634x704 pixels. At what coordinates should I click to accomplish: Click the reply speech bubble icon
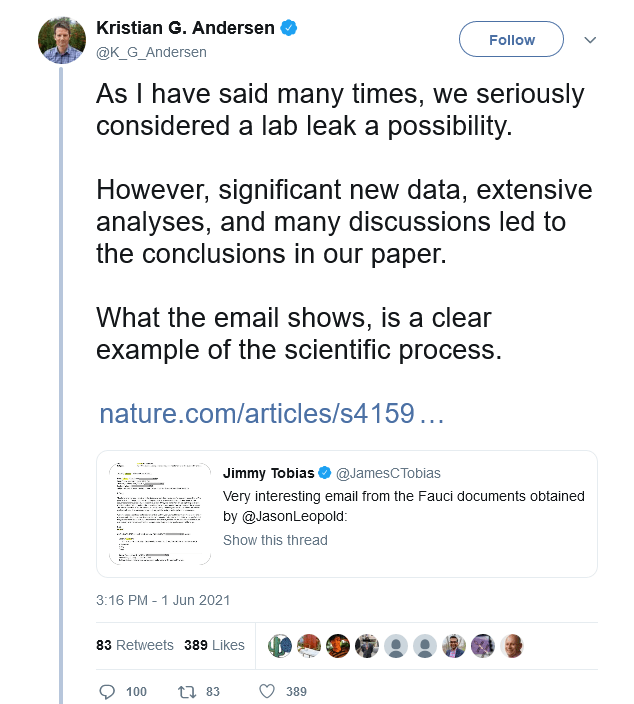109,691
